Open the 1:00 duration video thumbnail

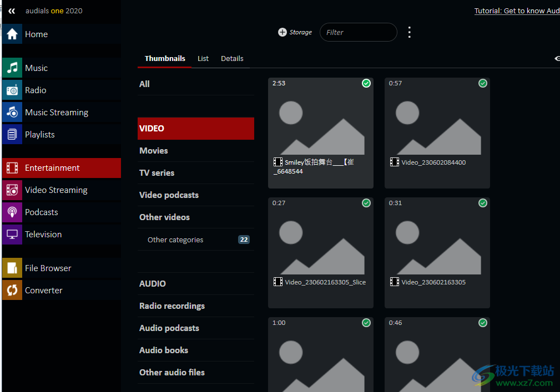[x=321, y=354]
